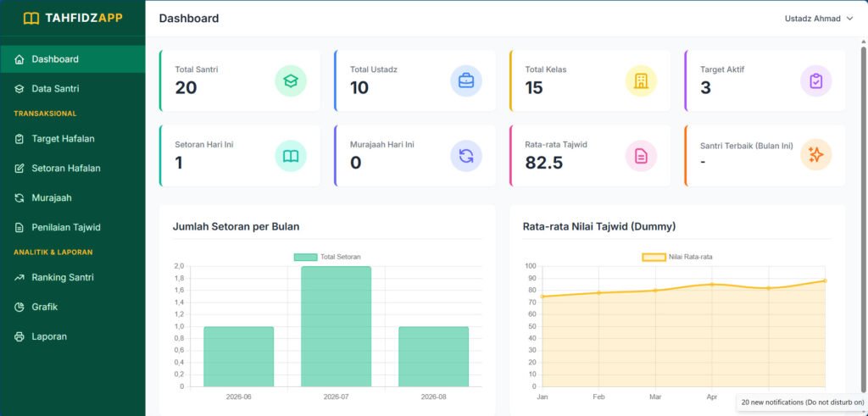Click the briefcase icon in Total Ustadz card
Screen dimensions: 868x416
pyautogui.click(x=466, y=80)
